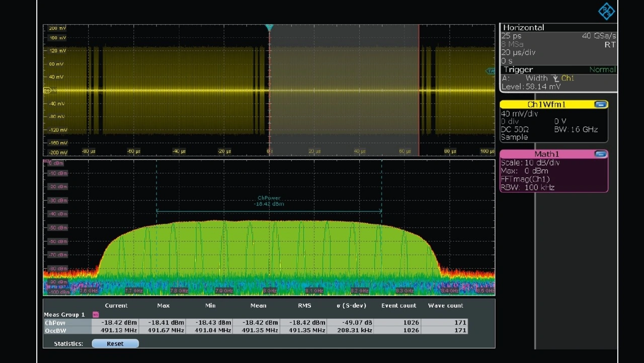The width and height of the screenshot is (644, 363).
Task: Click the Rohde & Schwarz logo icon
Action: 606,11
